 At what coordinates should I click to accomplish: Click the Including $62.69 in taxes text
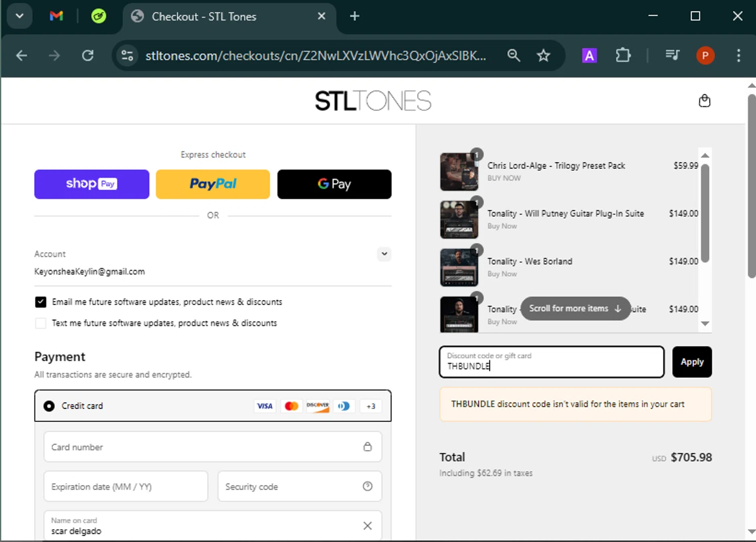pos(486,473)
